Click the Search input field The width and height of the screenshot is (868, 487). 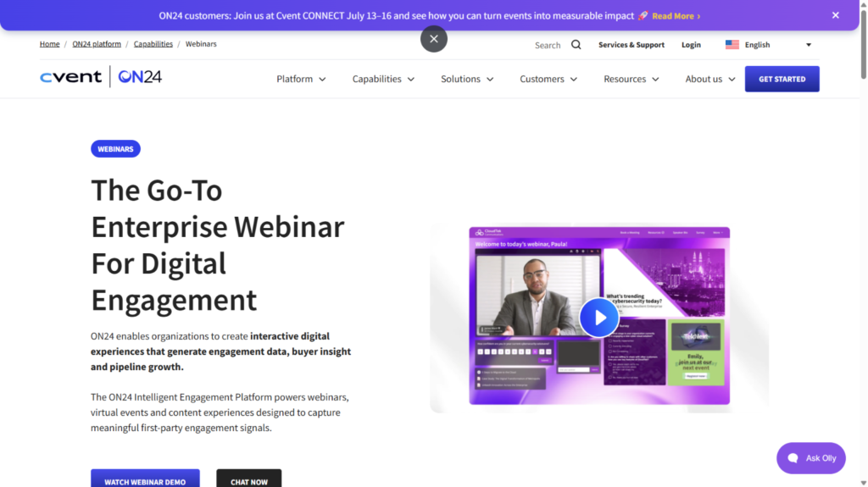pos(548,45)
